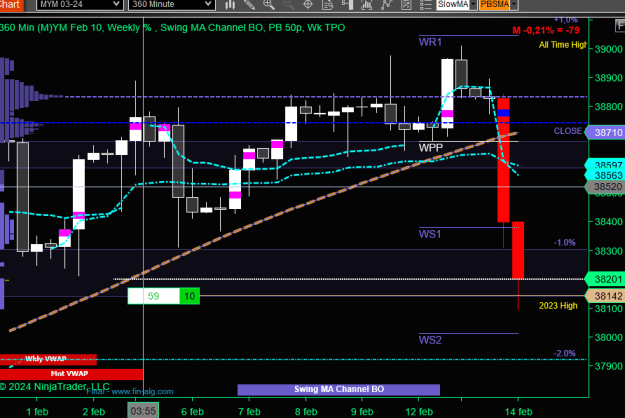Select the drawing tools pencil icon

coord(249,5)
